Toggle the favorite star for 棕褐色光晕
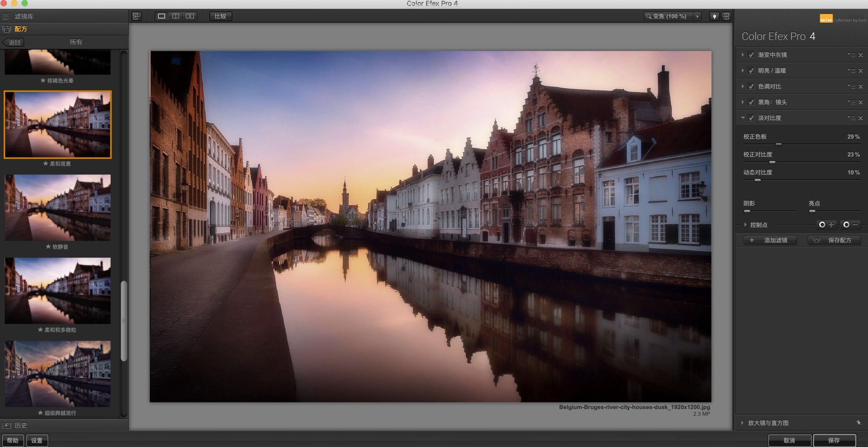The height and width of the screenshot is (447, 868). 43,80
